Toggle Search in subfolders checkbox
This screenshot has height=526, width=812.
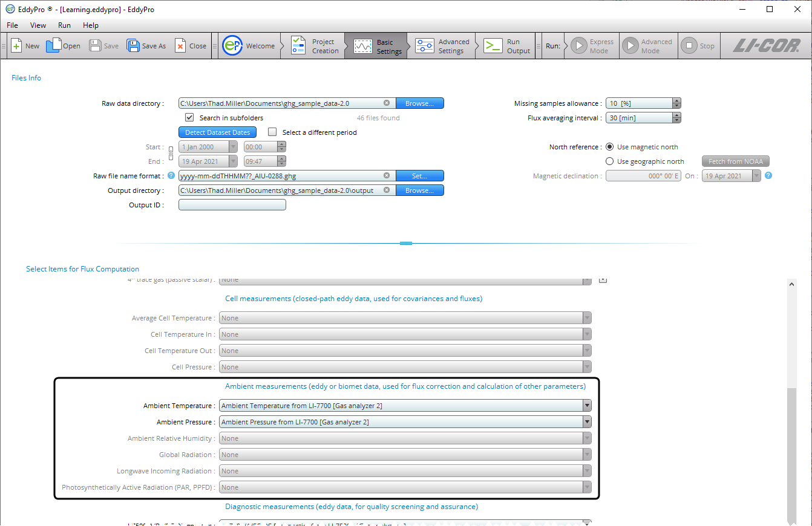click(x=189, y=118)
